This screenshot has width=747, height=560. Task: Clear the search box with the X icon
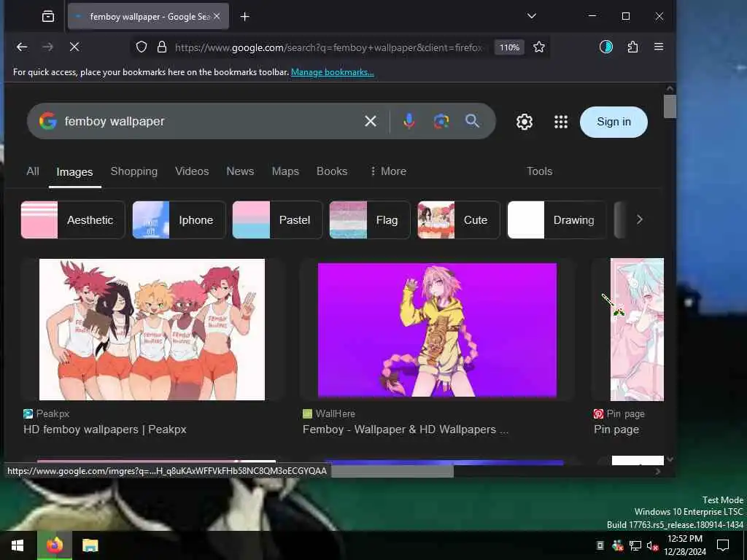pyautogui.click(x=371, y=122)
